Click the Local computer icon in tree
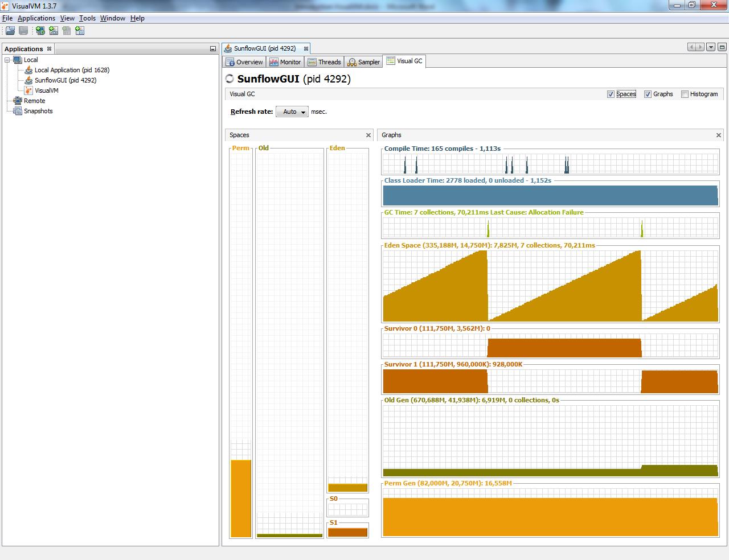 coord(18,60)
